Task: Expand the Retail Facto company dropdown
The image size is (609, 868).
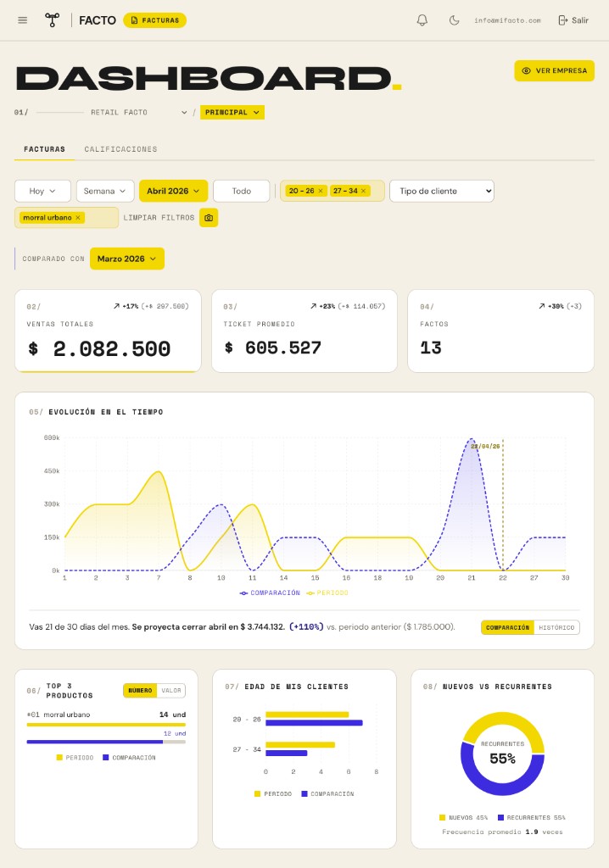Action: tap(139, 113)
